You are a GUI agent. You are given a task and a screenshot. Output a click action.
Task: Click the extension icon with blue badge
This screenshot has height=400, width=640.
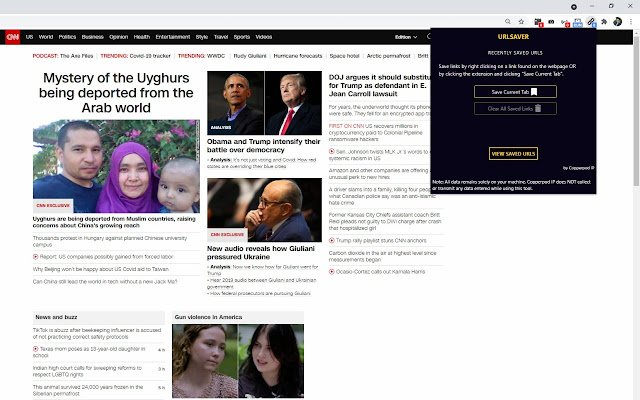coord(578,22)
